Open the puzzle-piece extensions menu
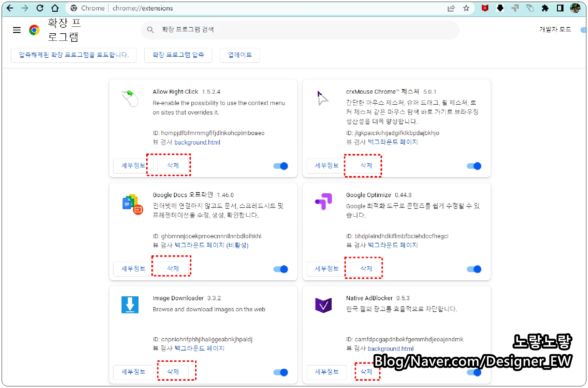Image resolution: width=588 pixels, height=388 pixels. pos(545,8)
